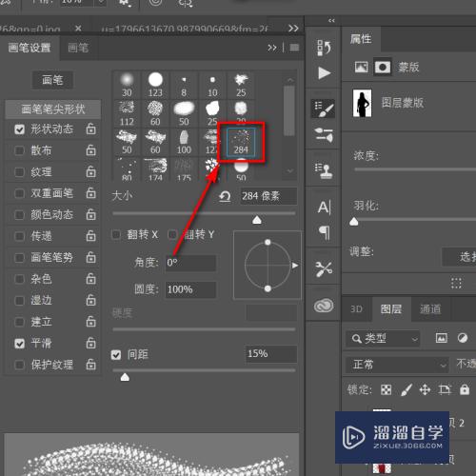Viewport: 476px width, 476px height.
Task: Collapse the panel dock double arrows
Action: (x=331, y=21)
